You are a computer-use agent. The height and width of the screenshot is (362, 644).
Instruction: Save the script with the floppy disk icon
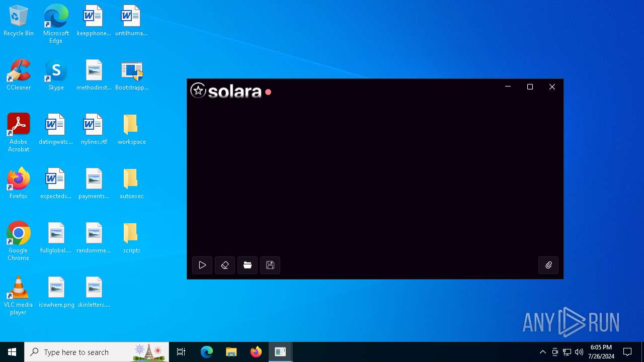point(270,265)
